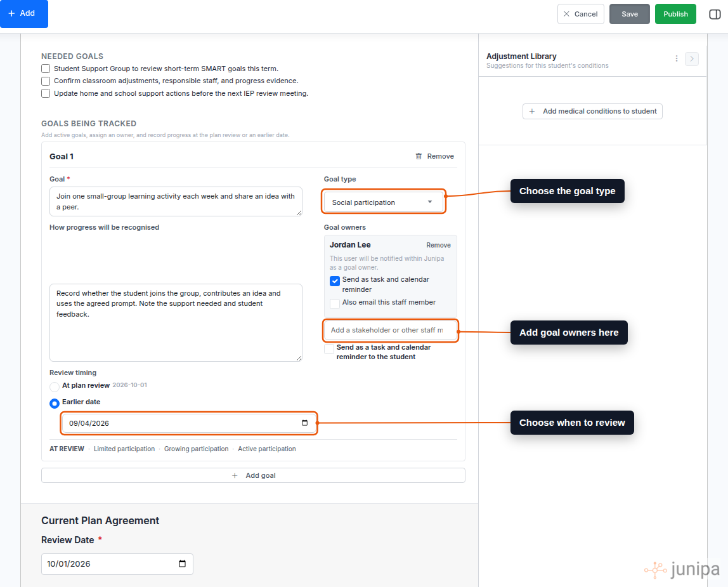The width and height of the screenshot is (728, 587).
Task: Collapse Adjustment Library with the chevron arrow
Action: (691, 58)
